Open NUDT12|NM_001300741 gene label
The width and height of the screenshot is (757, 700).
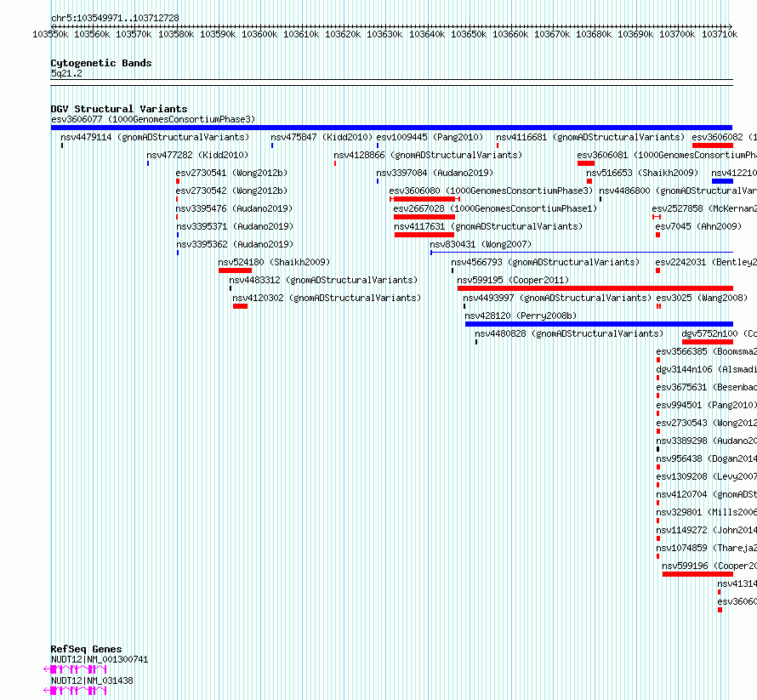[100, 659]
